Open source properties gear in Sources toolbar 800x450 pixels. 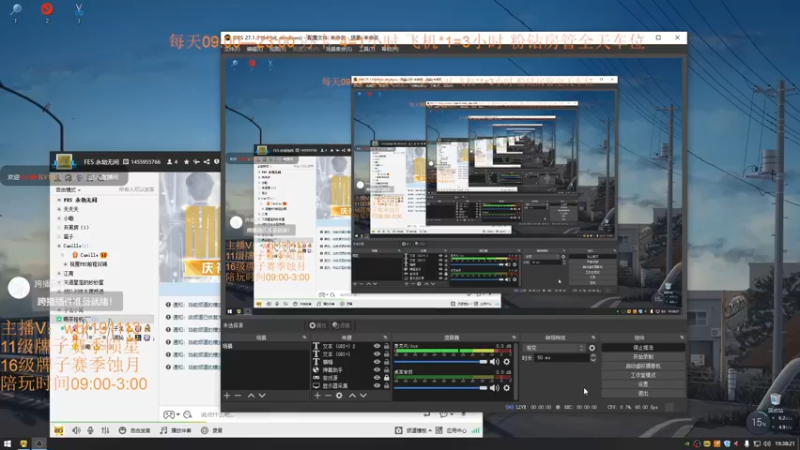coord(339,395)
